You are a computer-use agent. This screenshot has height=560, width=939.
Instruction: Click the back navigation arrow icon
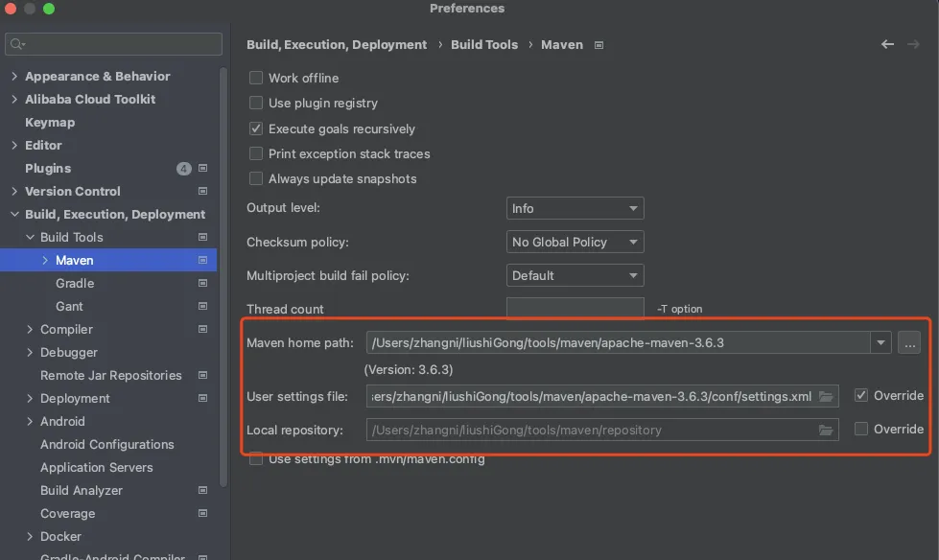pos(887,44)
